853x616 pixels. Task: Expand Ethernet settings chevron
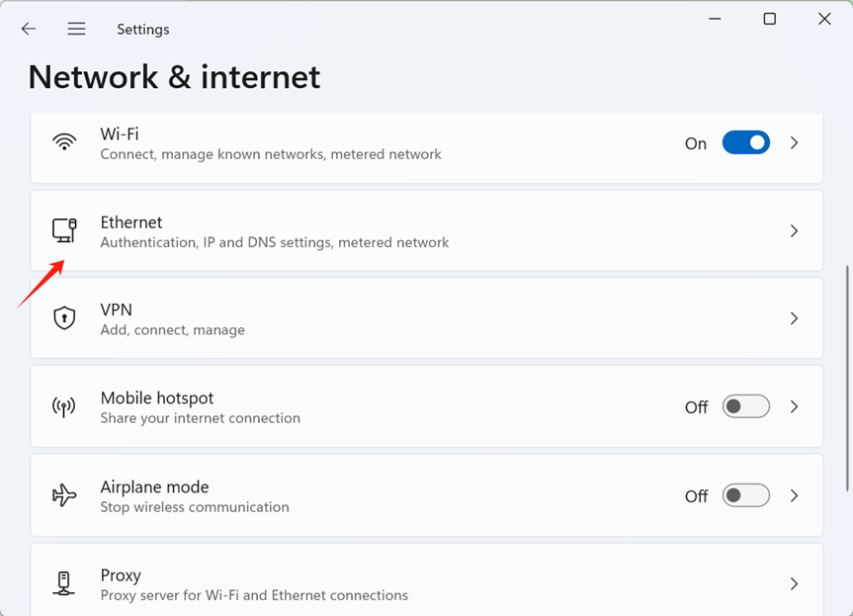pos(795,230)
